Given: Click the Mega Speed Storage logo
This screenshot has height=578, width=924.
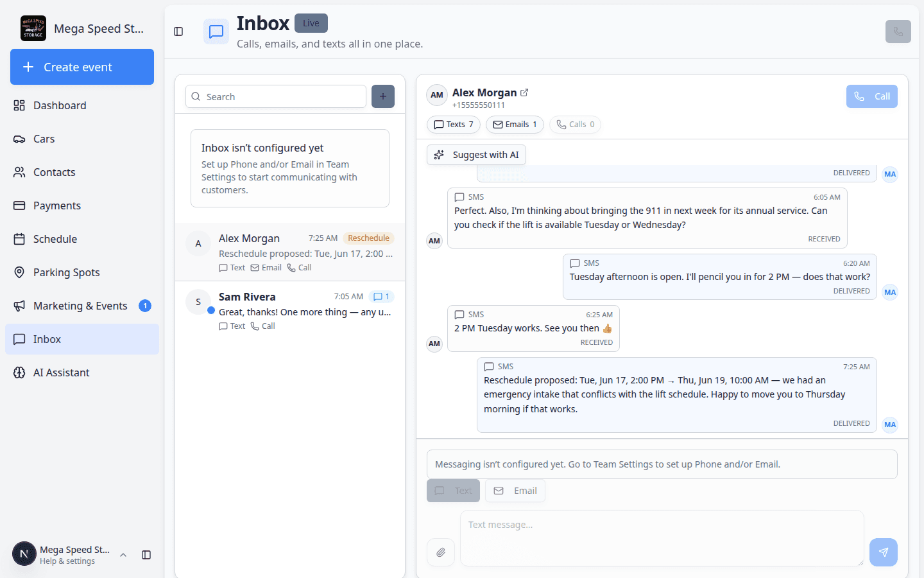Looking at the screenshot, I should pos(33,28).
